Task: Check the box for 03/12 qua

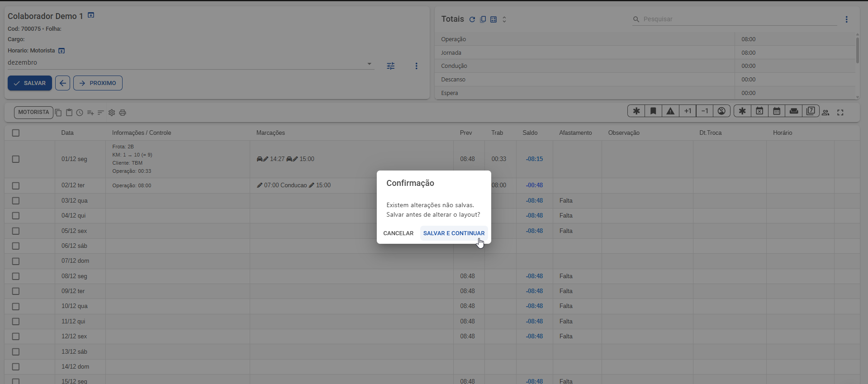Action: click(x=16, y=201)
